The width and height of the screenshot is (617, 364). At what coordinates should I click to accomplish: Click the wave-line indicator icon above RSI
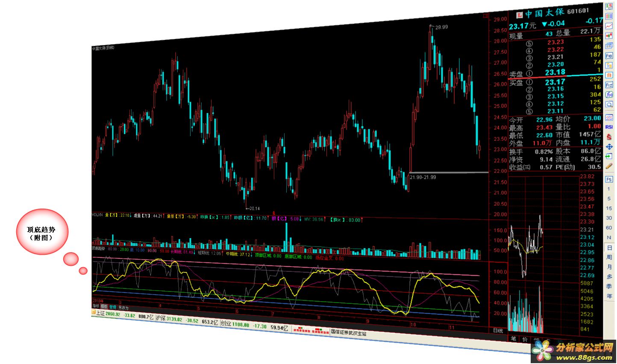coord(609,117)
